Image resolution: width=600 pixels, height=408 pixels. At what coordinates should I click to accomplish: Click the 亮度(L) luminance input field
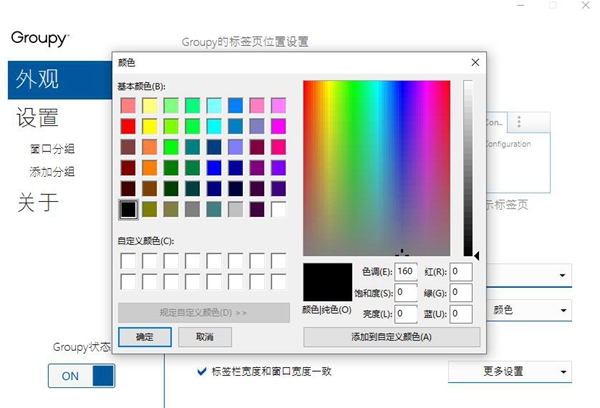tap(406, 313)
